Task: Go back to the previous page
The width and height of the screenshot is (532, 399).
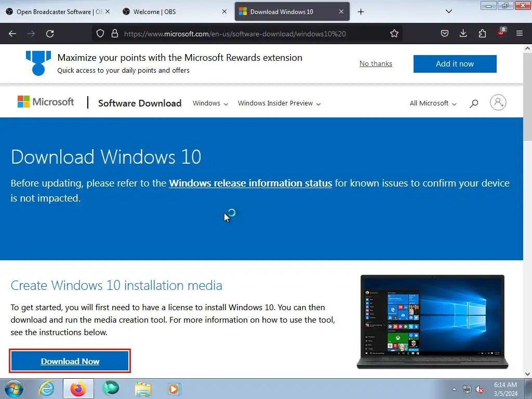Action: click(x=12, y=34)
